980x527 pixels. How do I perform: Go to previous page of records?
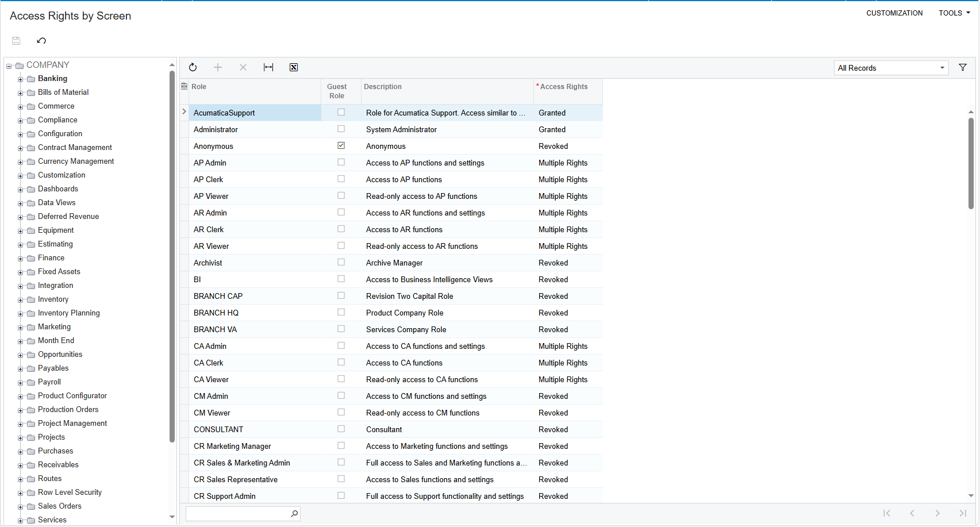[x=912, y=513]
